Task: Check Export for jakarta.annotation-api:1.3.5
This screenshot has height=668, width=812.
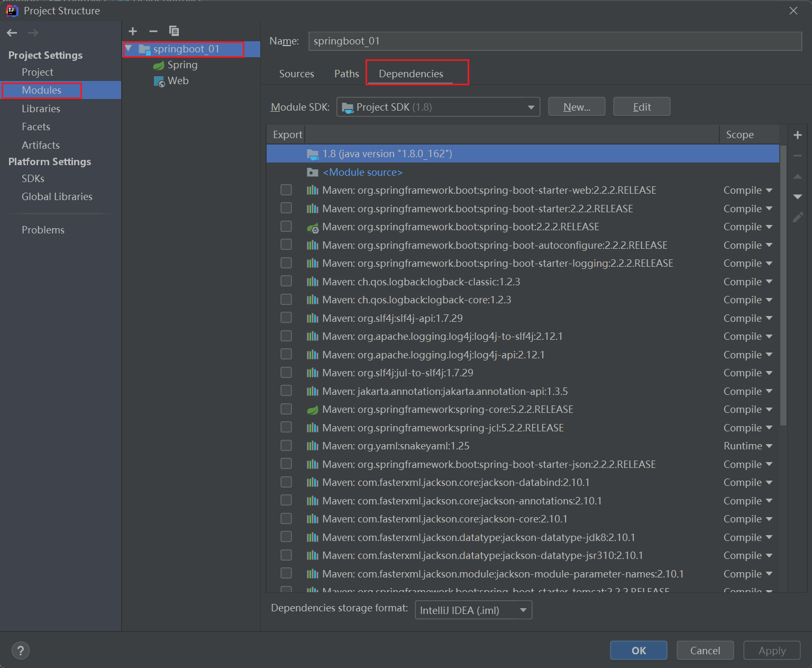Action: [286, 390]
